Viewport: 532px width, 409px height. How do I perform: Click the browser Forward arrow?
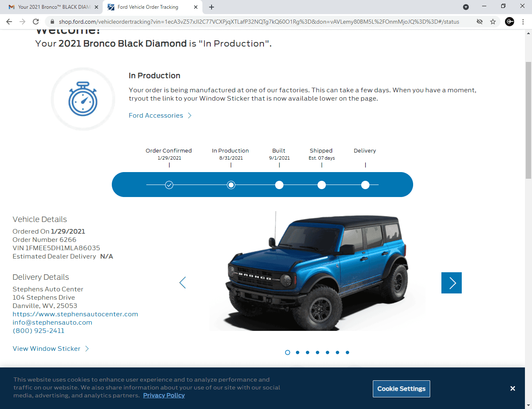[22, 22]
